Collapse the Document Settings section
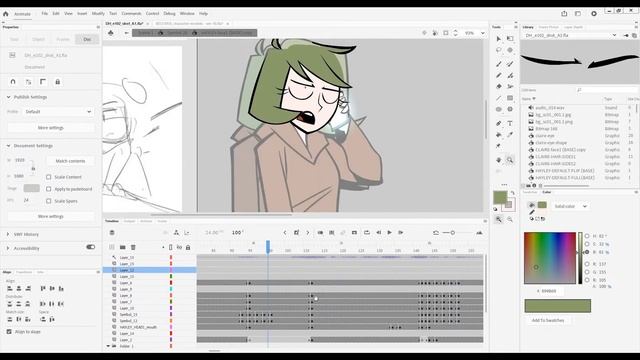Screen dimensions: 640x360 click(x=9, y=146)
